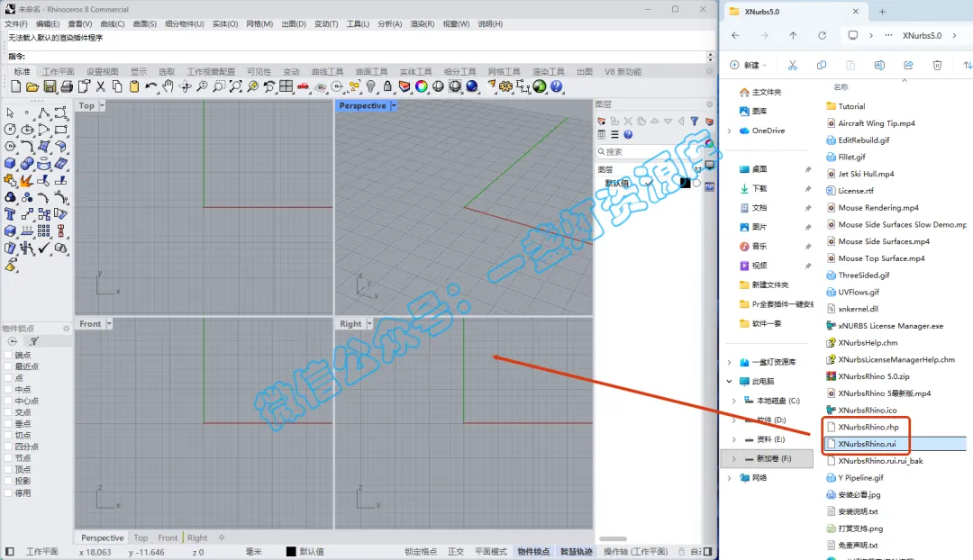Viewport: 973px width, 560px height.
Task: Toggle the 停用 (Disable) osnap checkbox
Action: [x=8, y=493]
